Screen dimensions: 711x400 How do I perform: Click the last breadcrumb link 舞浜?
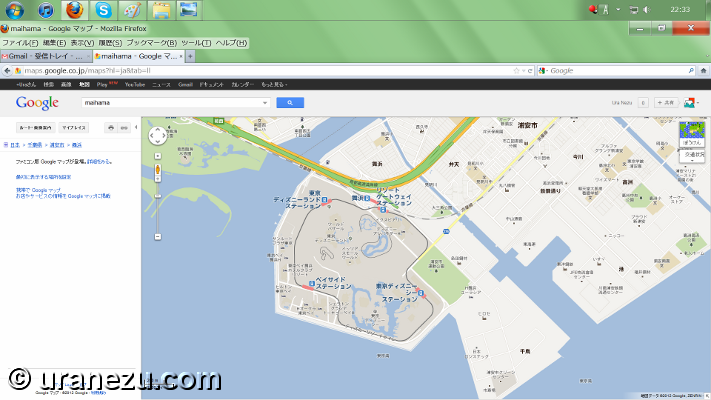(x=77, y=145)
